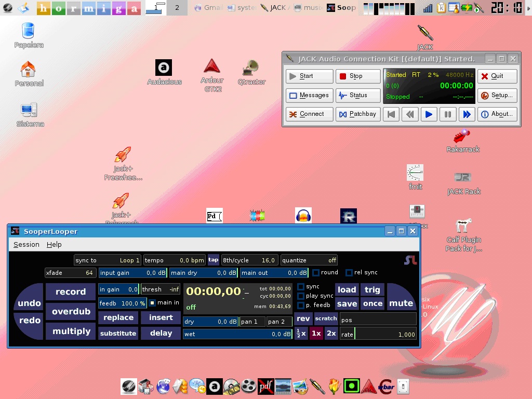Launch the PDF viewer from dock
Screen dimensions: 532x399
(x=265, y=387)
